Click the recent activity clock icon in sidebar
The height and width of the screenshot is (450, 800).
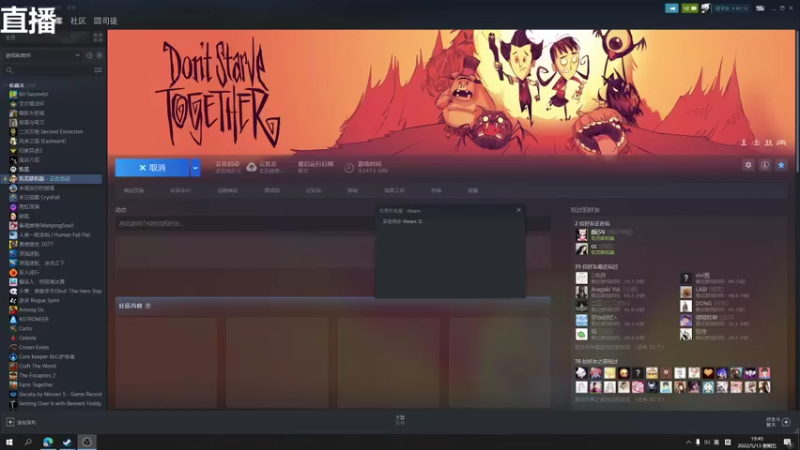(89, 55)
